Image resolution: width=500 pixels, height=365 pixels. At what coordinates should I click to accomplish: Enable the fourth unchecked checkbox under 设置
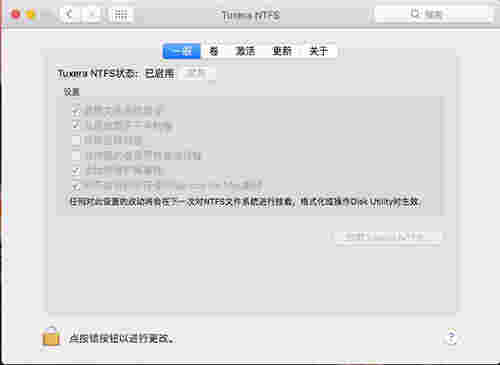76,156
